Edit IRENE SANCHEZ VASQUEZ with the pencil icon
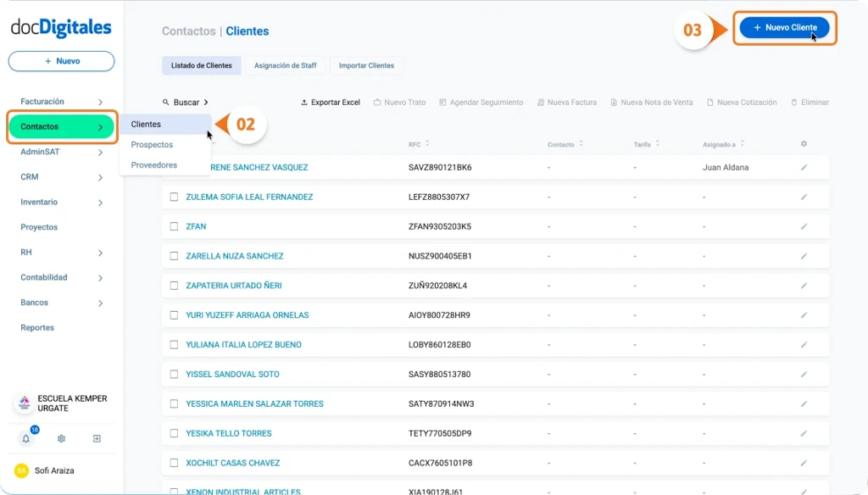 click(x=802, y=167)
